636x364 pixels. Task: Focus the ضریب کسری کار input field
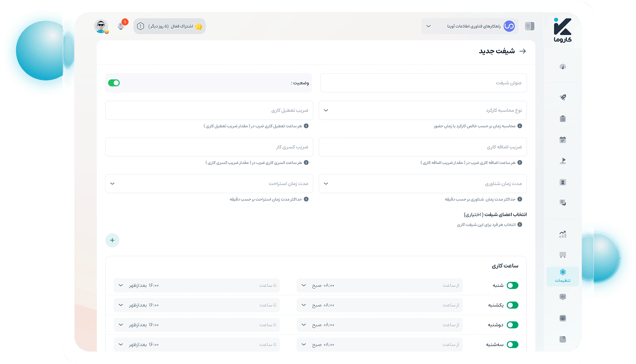(209, 147)
